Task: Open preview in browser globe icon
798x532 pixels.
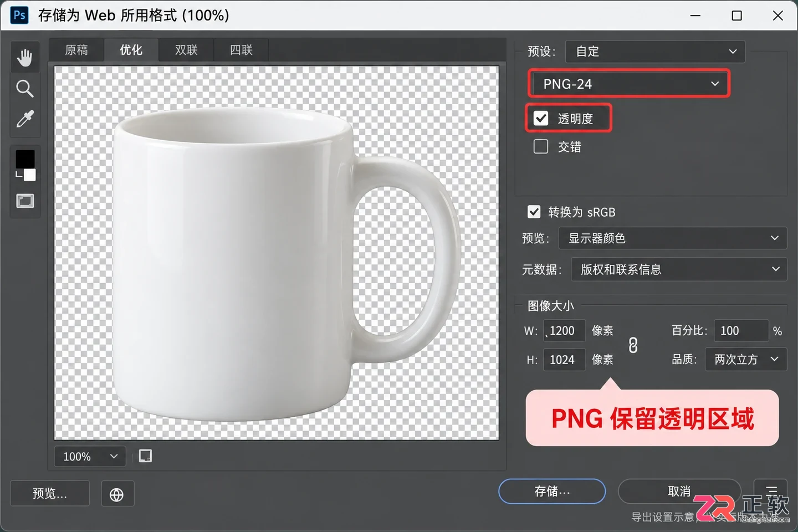Action: point(117,494)
